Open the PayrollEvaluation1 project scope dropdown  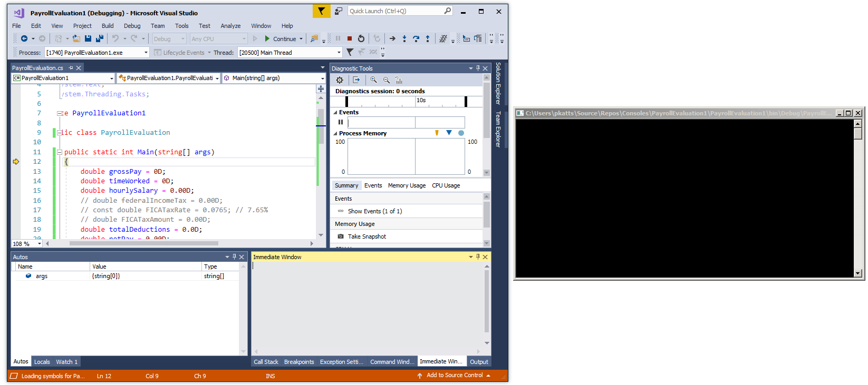pyautogui.click(x=112, y=78)
